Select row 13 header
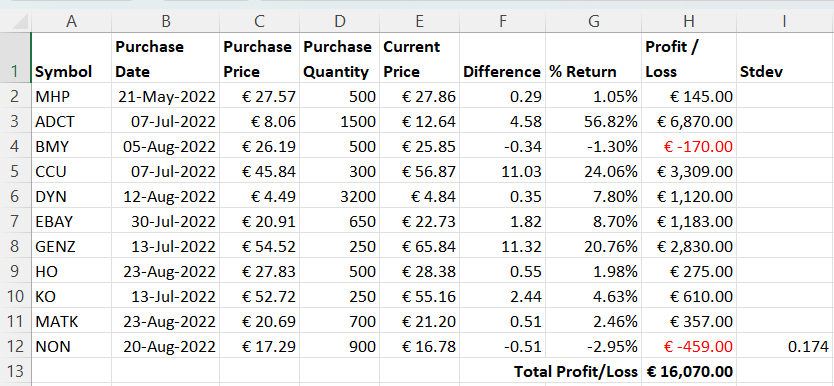834x386 pixels. point(15,372)
